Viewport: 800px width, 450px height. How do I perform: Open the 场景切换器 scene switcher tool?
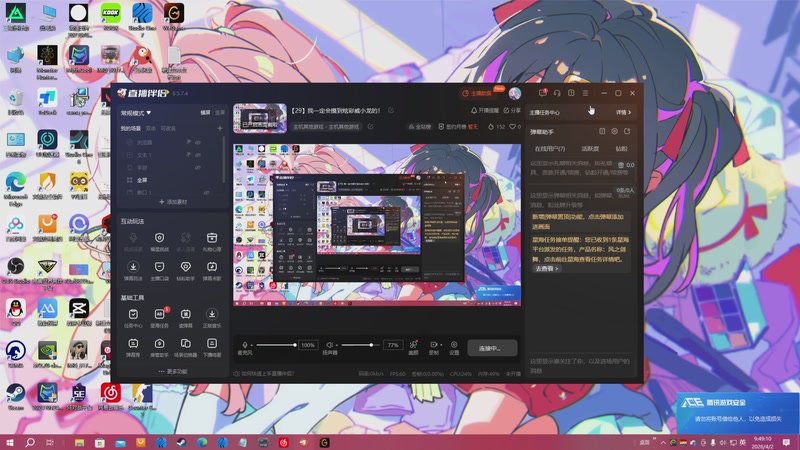click(185, 343)
